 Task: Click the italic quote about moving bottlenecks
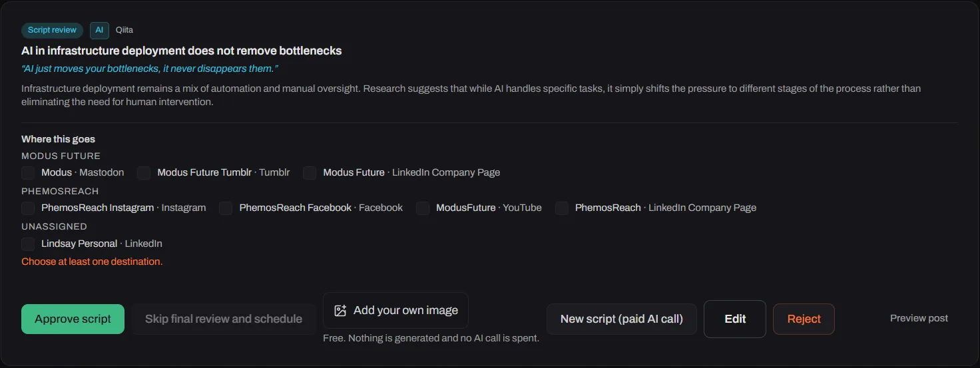(150, 69)
